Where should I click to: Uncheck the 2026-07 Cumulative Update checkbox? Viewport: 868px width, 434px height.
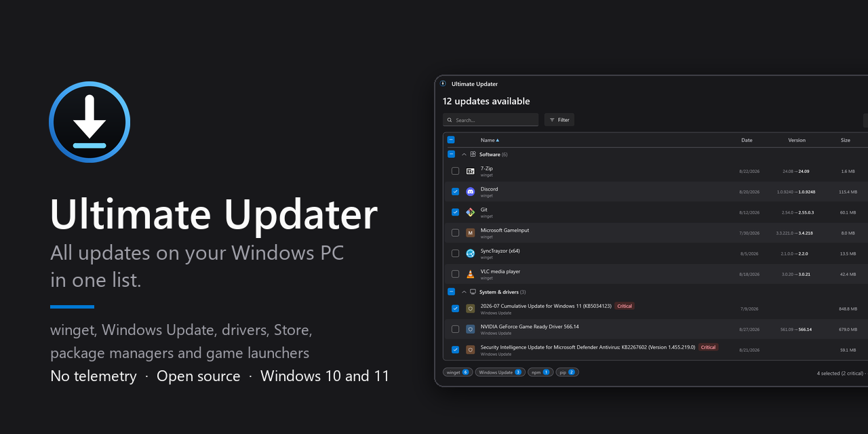point(456,309)
